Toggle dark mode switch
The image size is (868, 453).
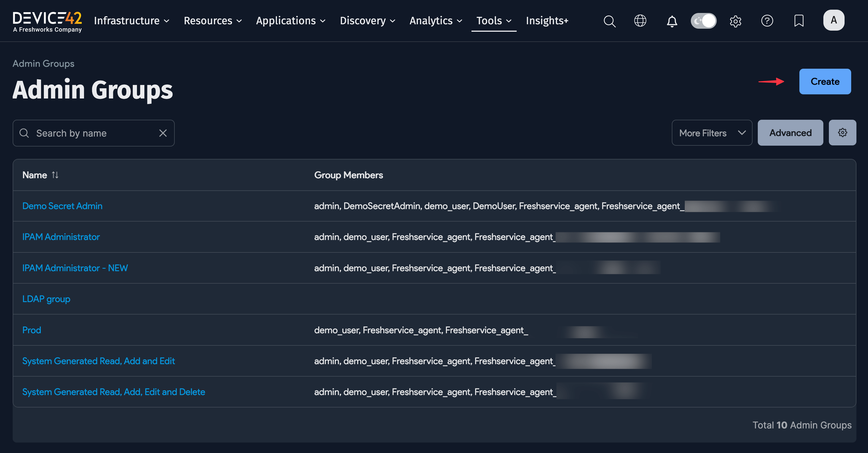point(703,21)
